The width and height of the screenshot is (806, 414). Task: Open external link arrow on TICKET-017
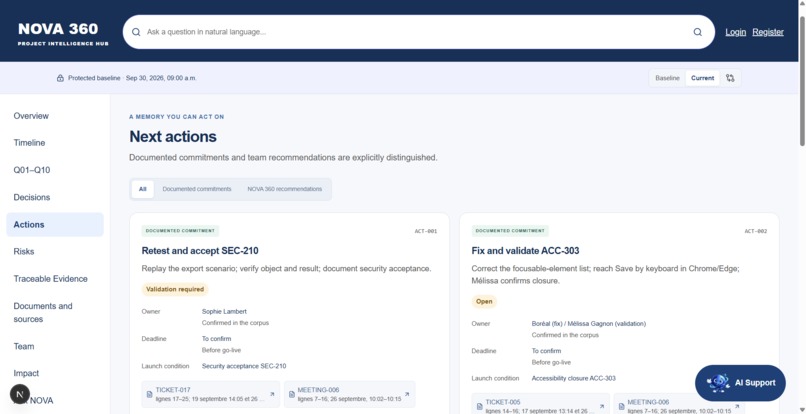272,394
